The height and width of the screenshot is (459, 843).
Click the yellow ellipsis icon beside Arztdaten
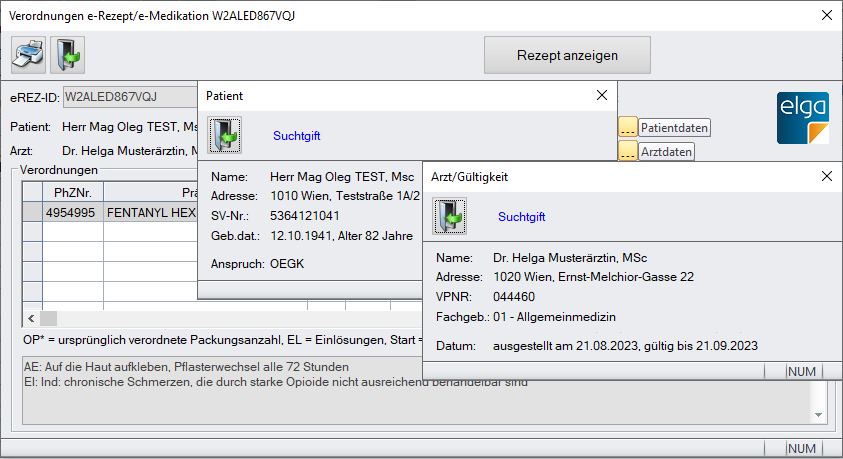pyautogui.click(x=628, y=152)
